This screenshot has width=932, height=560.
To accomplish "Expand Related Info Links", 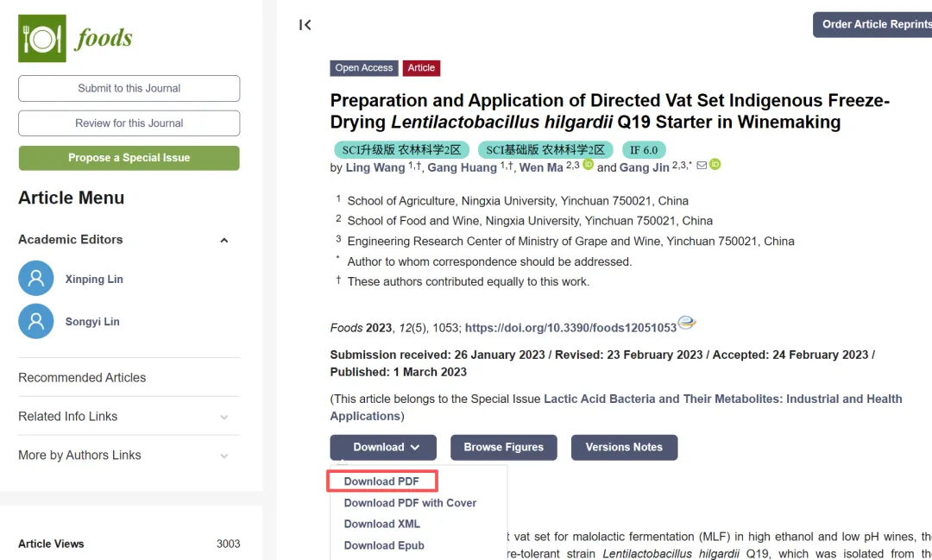I will tap(224, 418).
